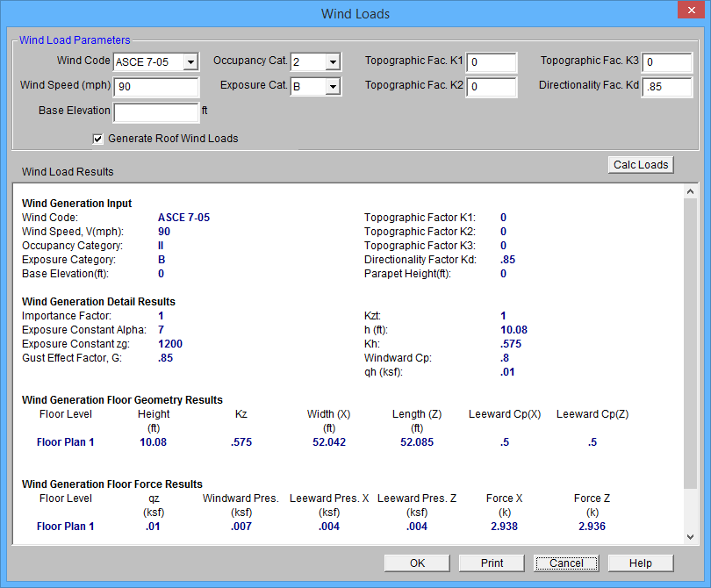This screenshot has height=588, width=711.
Task: Uncheck Generate Roof Wind Loads checkbox
Action: click(98, 139)
